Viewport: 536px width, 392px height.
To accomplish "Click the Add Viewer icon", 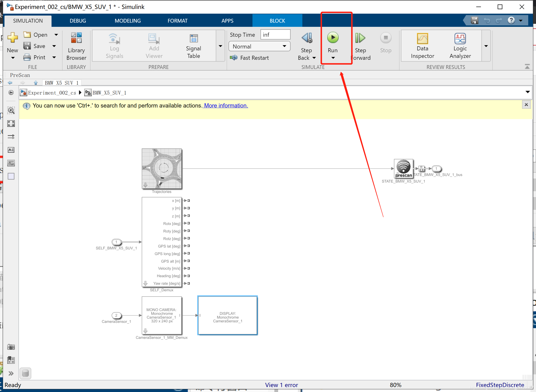I will click(x=154, y=39).
